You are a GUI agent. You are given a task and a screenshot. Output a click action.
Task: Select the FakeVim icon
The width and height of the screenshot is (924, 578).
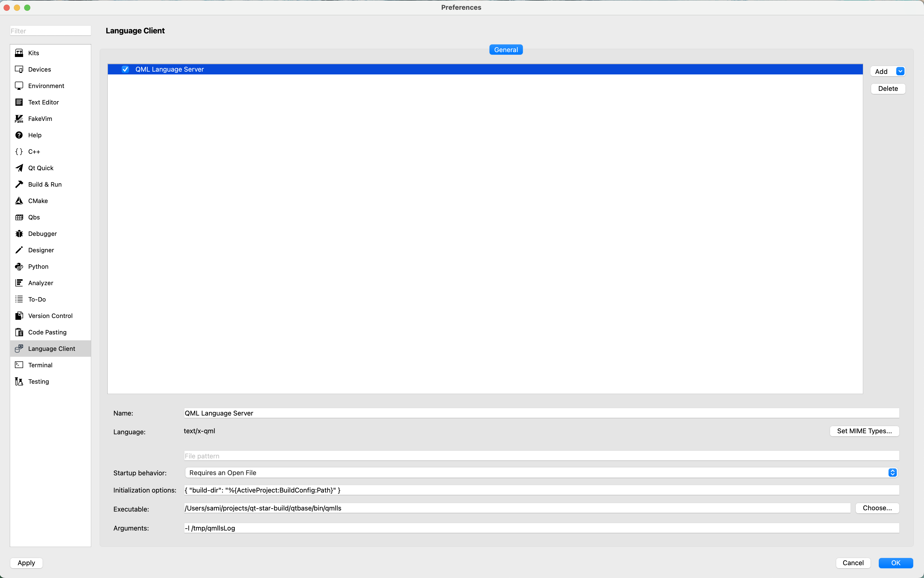[19, 119]
